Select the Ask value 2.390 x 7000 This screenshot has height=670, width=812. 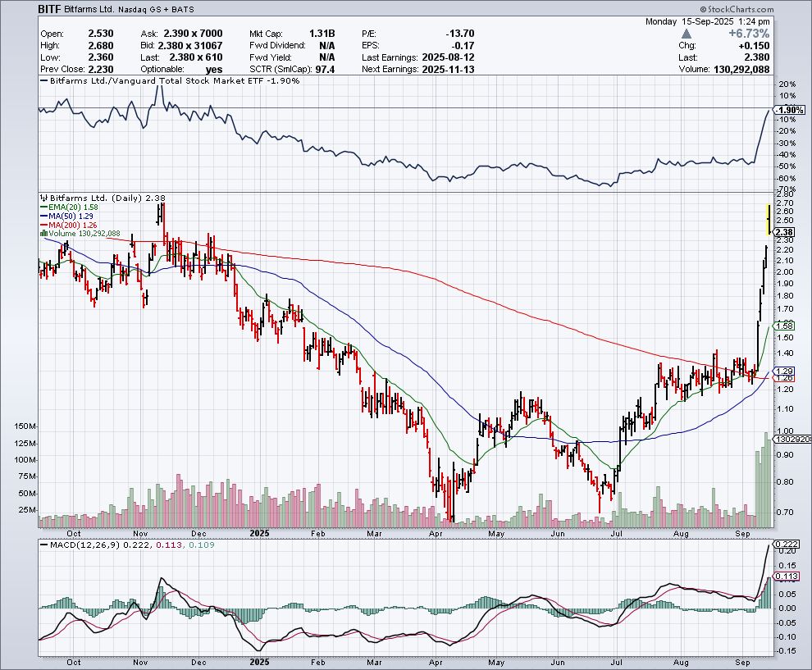194,34
